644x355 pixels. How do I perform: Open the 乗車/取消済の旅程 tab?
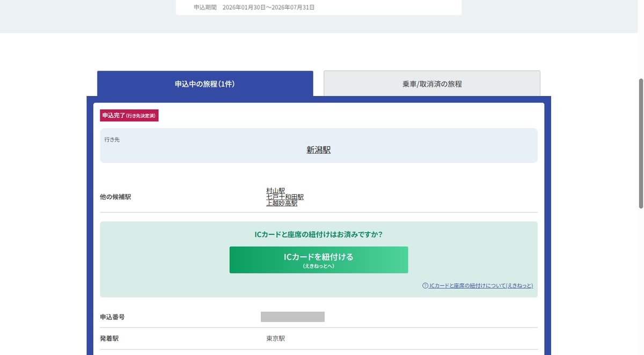(x=432, y=84)
